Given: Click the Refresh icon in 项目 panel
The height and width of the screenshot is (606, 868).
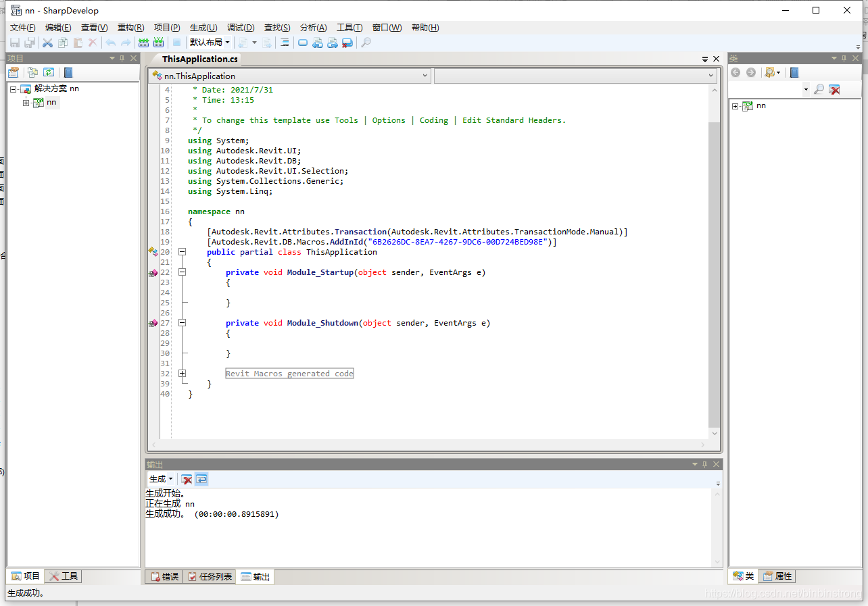Looking at the screenshot, I should tap(49, 72).
